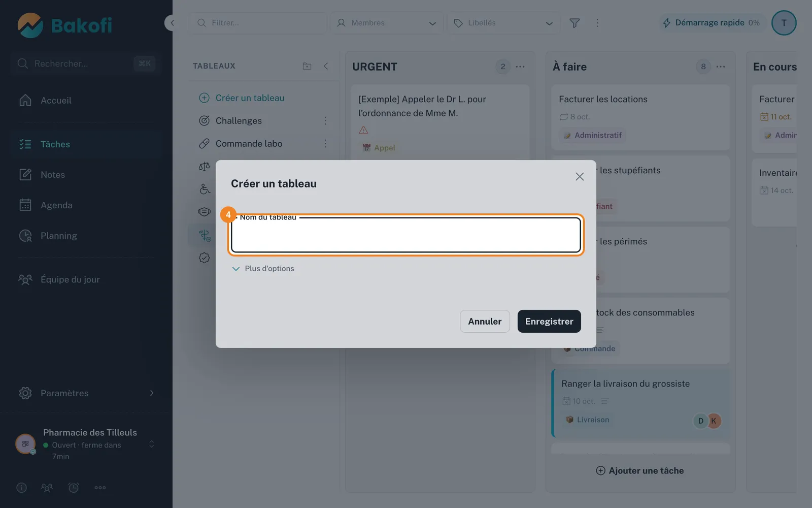
Task: Click the Filtrer search field
Action: click(258, 23)
